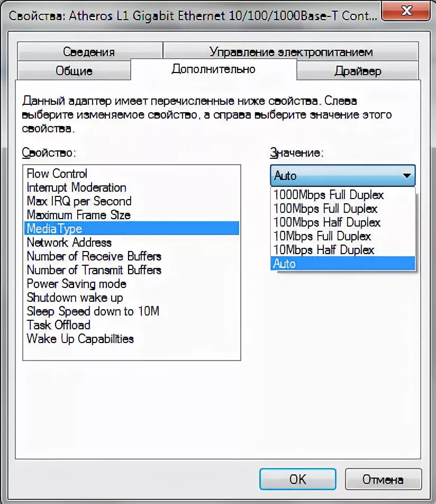This screenshot has height=504, width=436.
Task: Select Shutdown wake up property
Action: point(132,298)
